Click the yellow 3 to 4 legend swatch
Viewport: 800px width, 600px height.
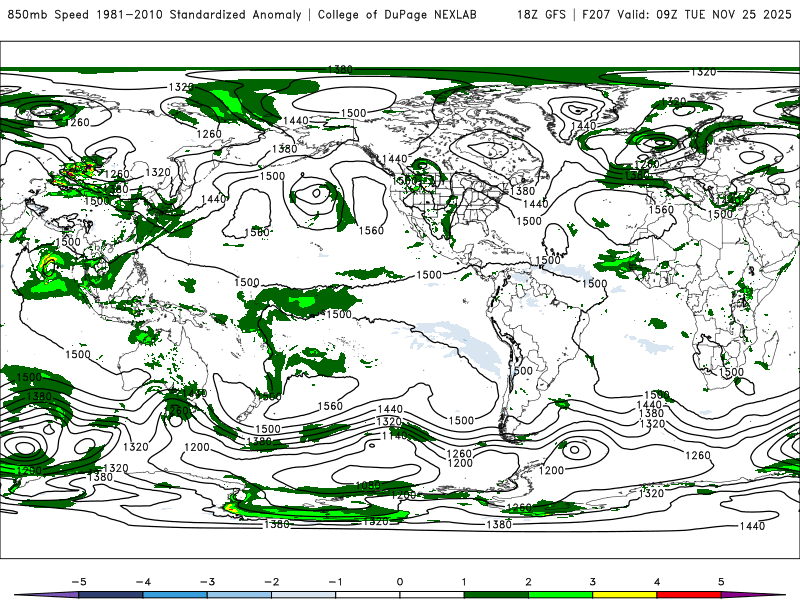(624, 595)
